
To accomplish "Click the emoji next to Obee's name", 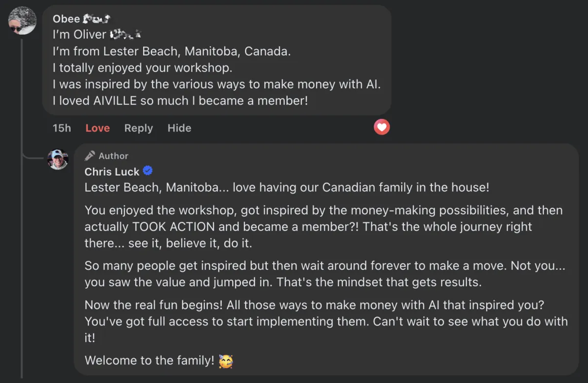I will [x=97, y=19].
